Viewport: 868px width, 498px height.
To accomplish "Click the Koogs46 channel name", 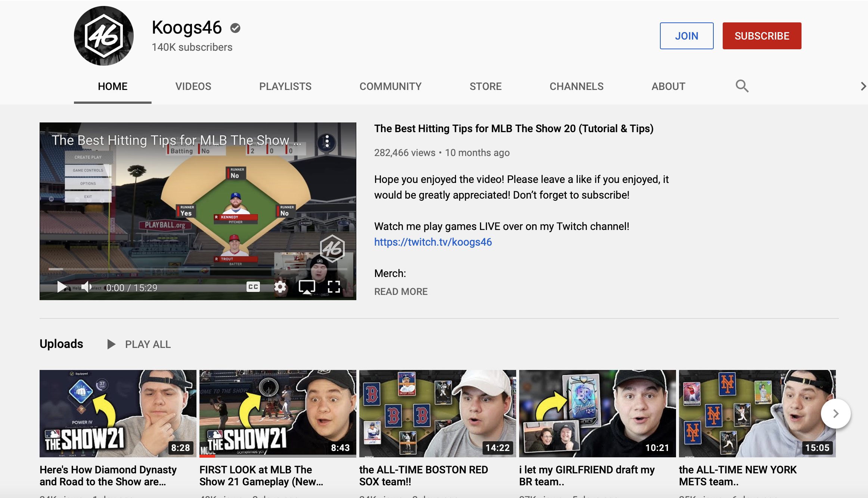I will click(187, 28).
